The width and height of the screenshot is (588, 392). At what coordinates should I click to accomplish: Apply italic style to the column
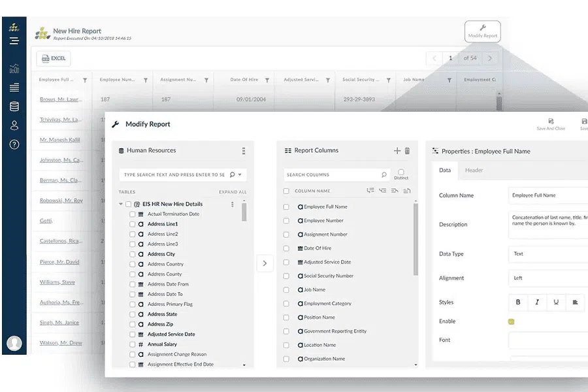point(537,302)
